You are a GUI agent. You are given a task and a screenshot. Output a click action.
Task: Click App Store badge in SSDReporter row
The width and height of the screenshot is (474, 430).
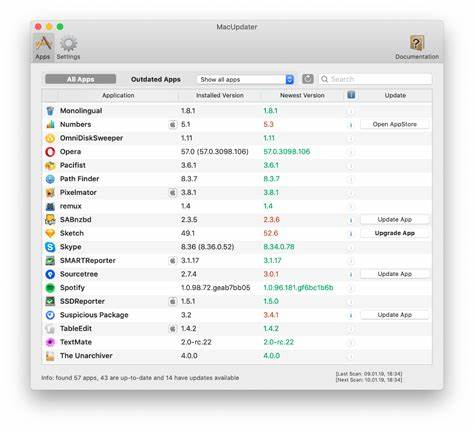point(173,302)
